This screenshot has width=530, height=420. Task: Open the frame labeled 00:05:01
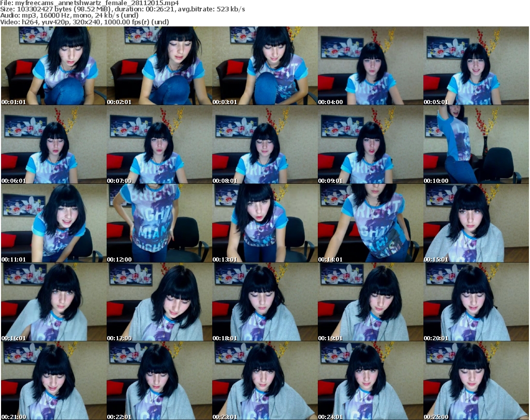point(476,66)
